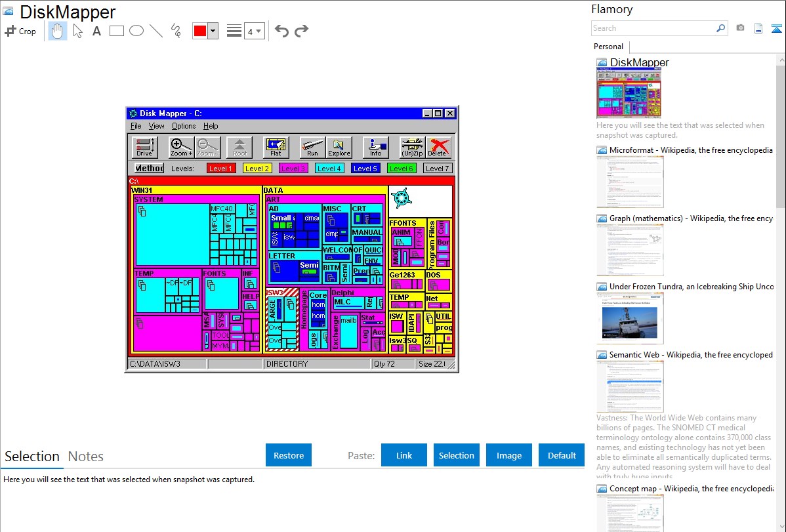This screenshot has height=532, width=786.
Task: Click the grey Level 7 button
Action: pyautogui.click(x=438, y=169)
